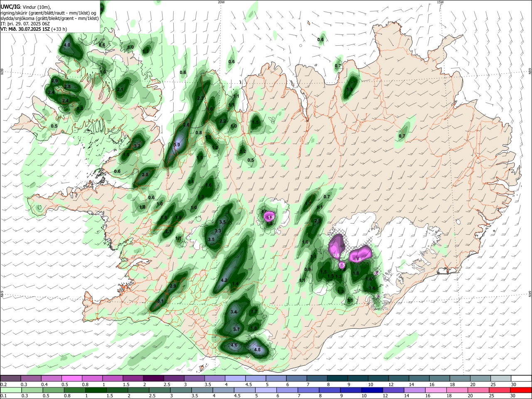Select the "3.2" rainfall value label
Viewport: 532px width, 399px height.
[137, 146]
